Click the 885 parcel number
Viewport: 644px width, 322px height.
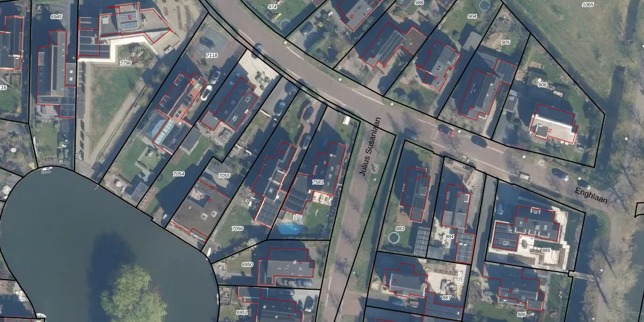point(546,250)
